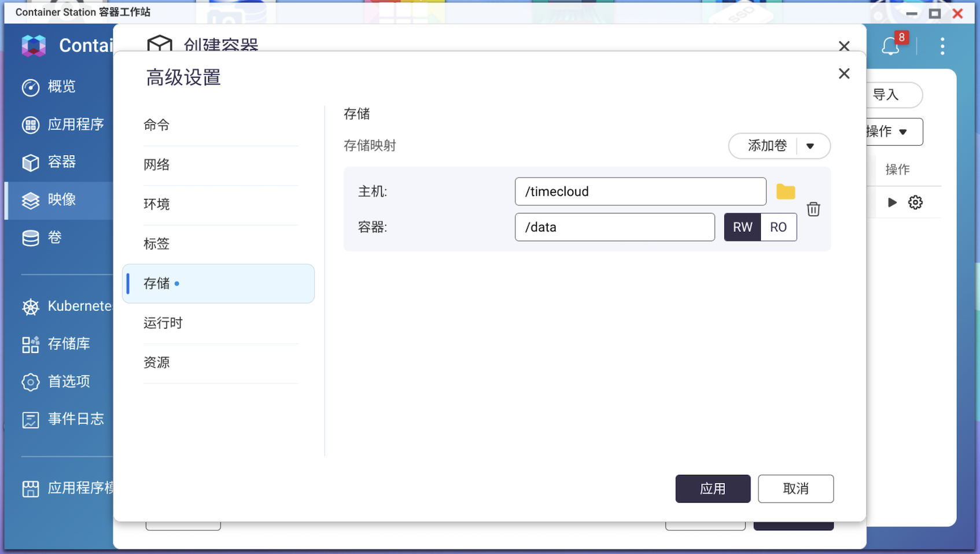Open the 环境 environment tab

pyautogui.click(x=156, y=204)
